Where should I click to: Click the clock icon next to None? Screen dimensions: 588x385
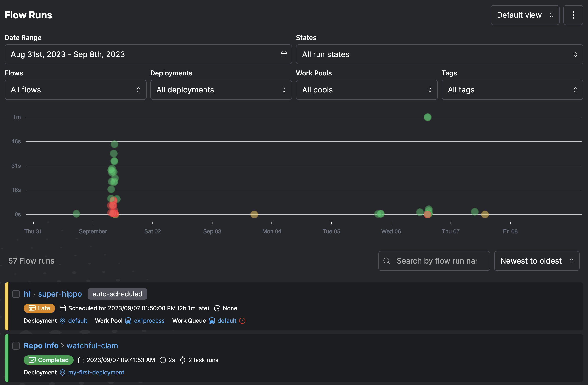[x=217, y=308]
